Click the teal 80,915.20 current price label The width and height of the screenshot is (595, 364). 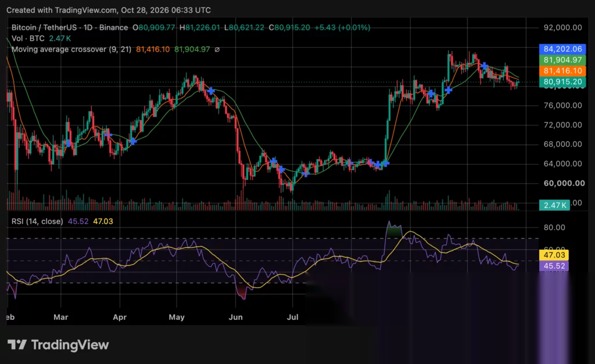tap(562, 81)
